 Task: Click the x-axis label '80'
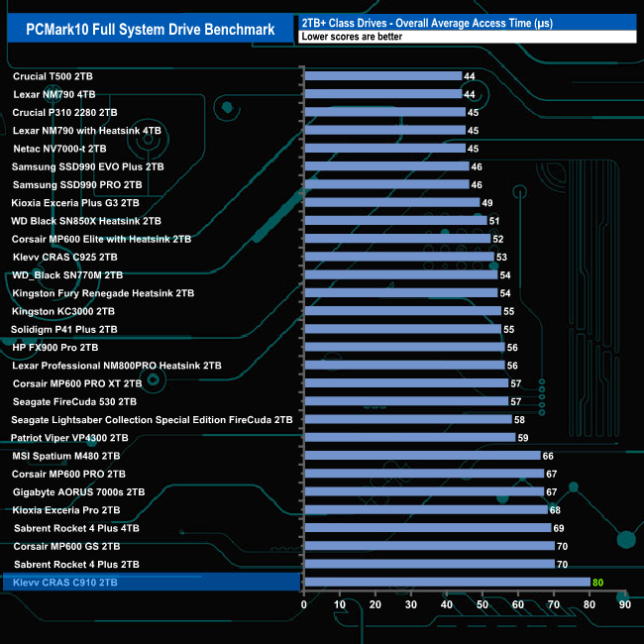590,604
